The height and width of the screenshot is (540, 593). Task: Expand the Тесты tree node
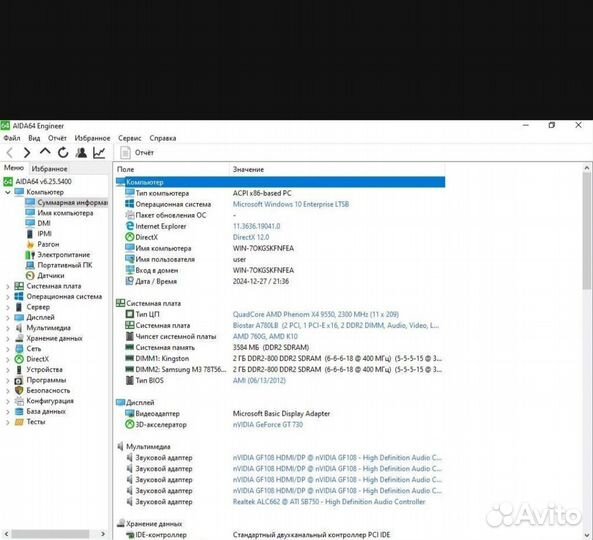8,422
